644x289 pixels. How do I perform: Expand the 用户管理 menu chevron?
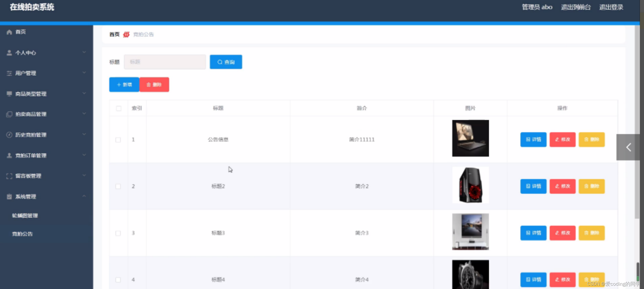click(x=84, y=73)
